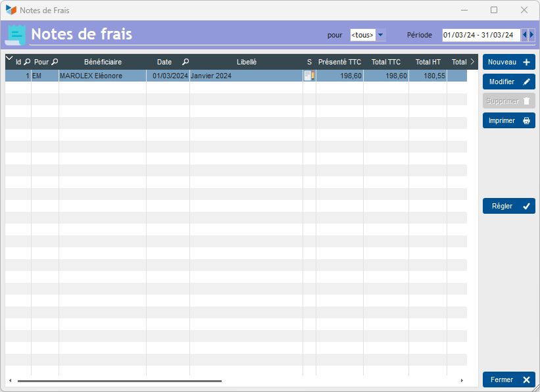Select the MAROLEX Eléonore row
The width and height of the screenshot is (540, 392).
pyautogui.click(x=102, y=76)
